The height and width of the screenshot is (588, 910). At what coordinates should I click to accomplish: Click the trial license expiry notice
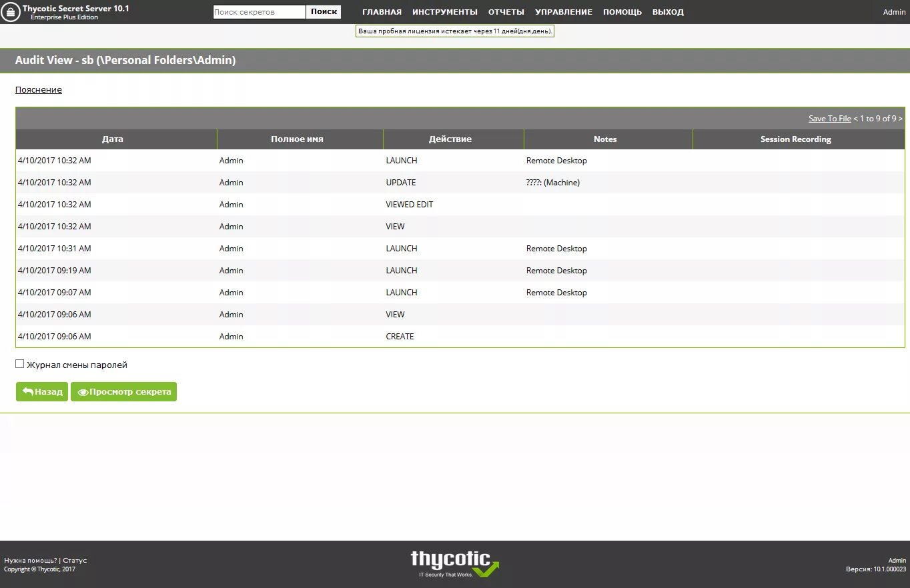[455, 31]
